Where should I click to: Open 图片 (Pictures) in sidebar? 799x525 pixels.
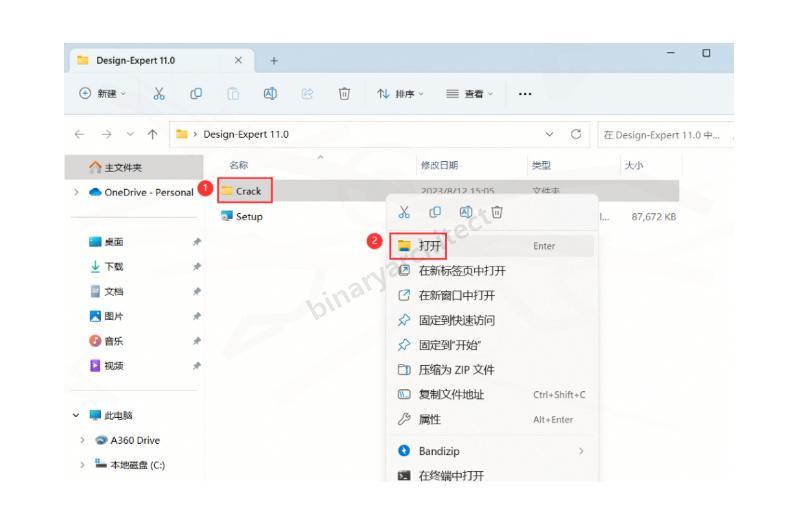[106, 317]
